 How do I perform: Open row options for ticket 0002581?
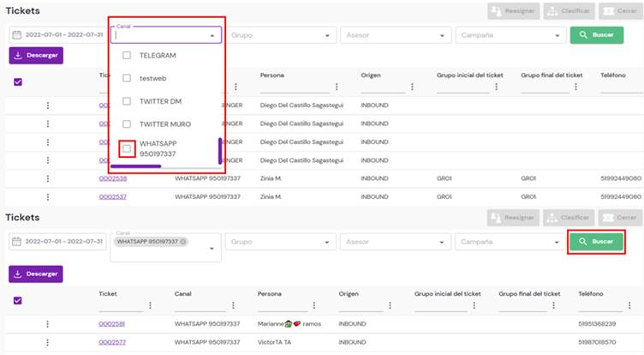(x=48, y=324)
